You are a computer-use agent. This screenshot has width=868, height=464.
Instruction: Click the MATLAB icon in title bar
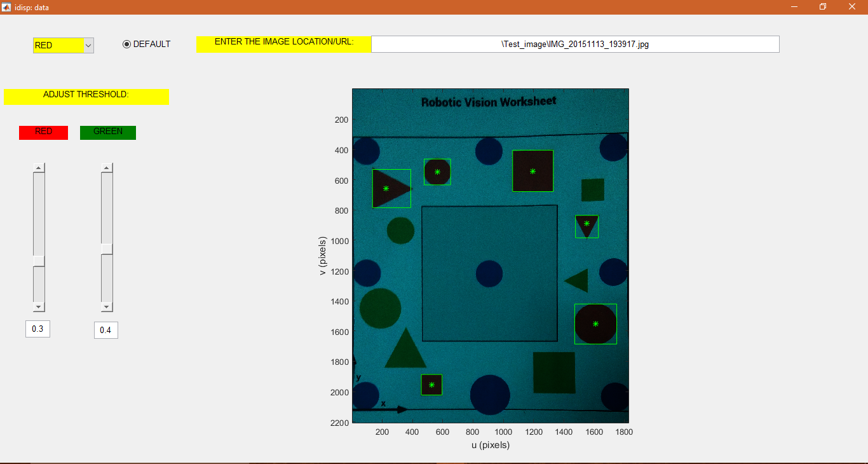pos(6,7)
